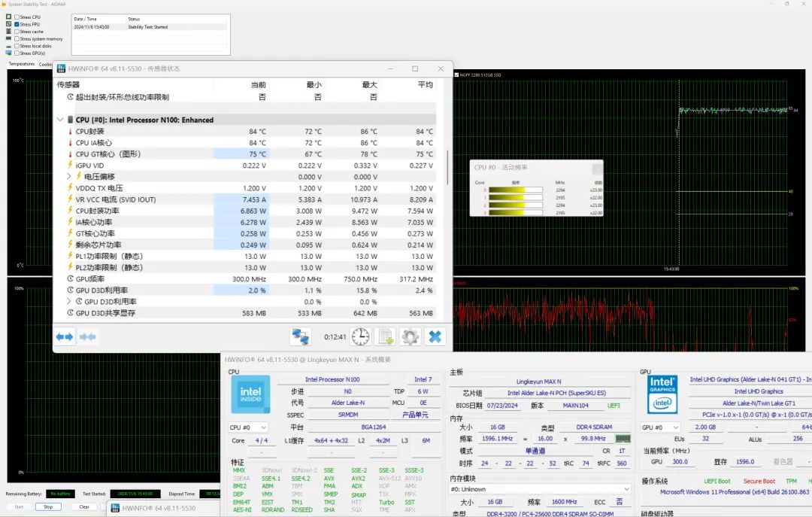Expand the nested GPU D3D利用率 row
The height and width of the screenshot is (517, 812).
click(x=69, y=301)
